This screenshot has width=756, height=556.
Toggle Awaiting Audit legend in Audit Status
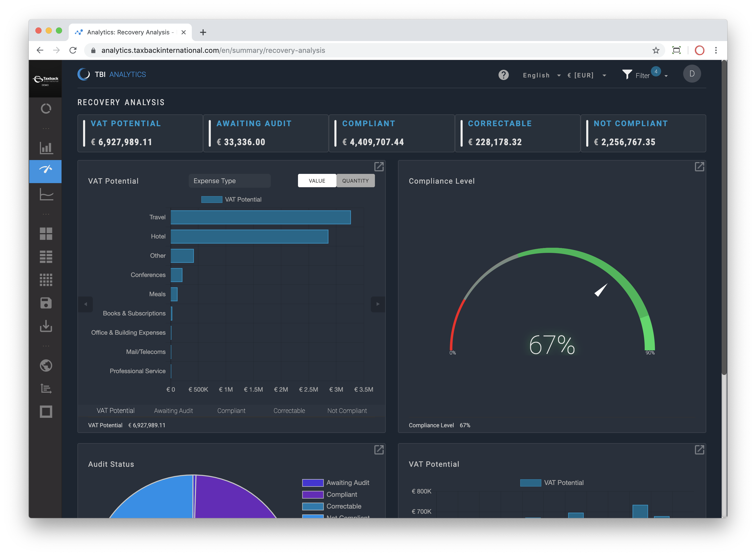click(x=335, y=483)
